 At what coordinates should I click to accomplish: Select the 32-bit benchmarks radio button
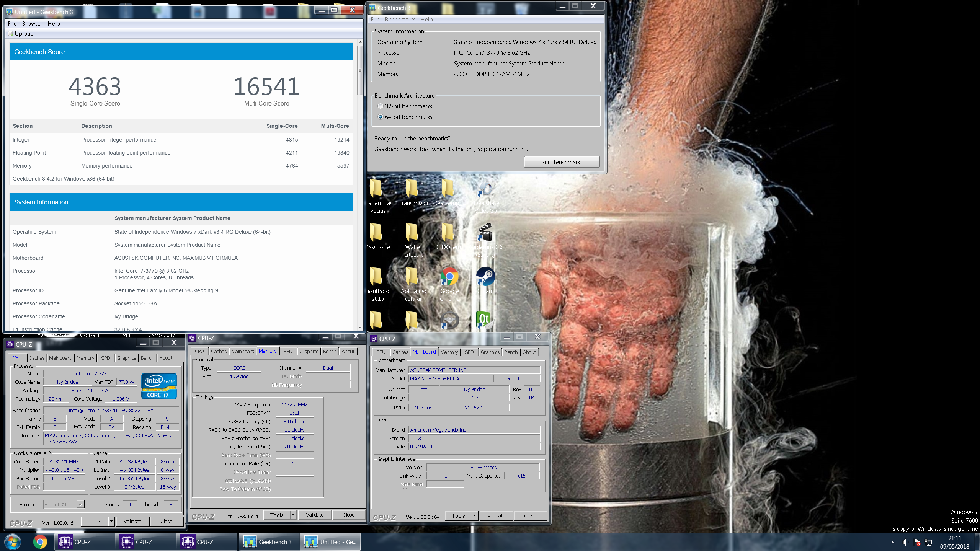tap(381, 106)
